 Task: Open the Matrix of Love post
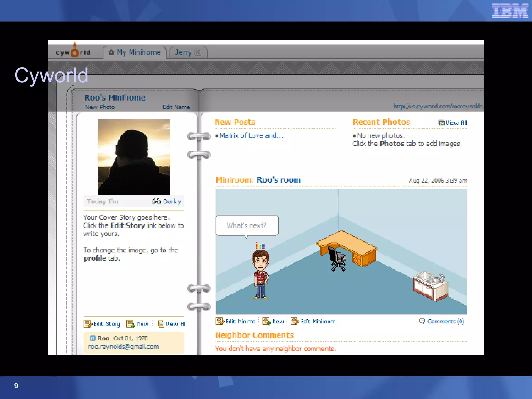[x=251, y=136]
